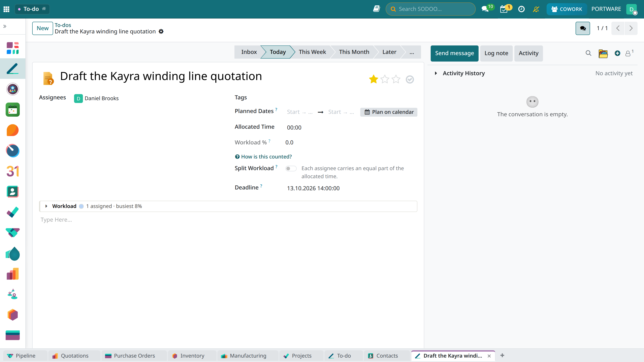Viewport: 644px width, 362px height.
Task: Open the apps grid menu
Action: (x=6, y=9)
